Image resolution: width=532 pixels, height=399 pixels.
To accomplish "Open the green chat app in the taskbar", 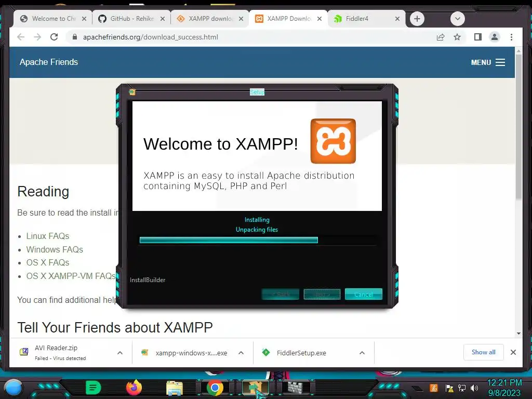I will point(94,388).
